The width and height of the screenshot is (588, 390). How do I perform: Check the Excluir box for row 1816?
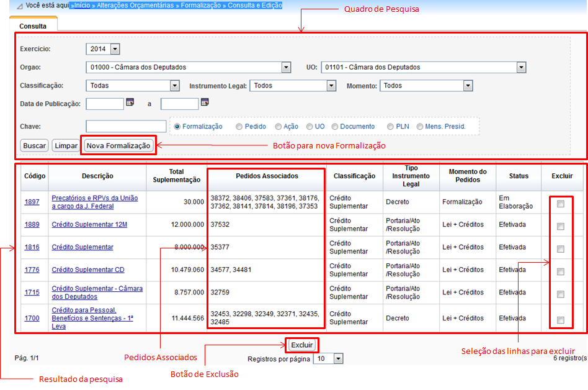[x=561, y=249]
